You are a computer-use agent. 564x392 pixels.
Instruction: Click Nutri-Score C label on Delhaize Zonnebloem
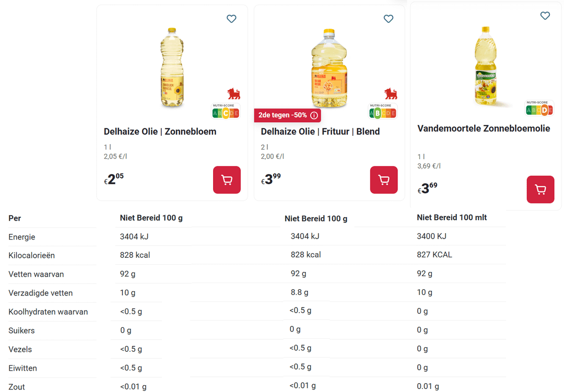coord(226,112)
